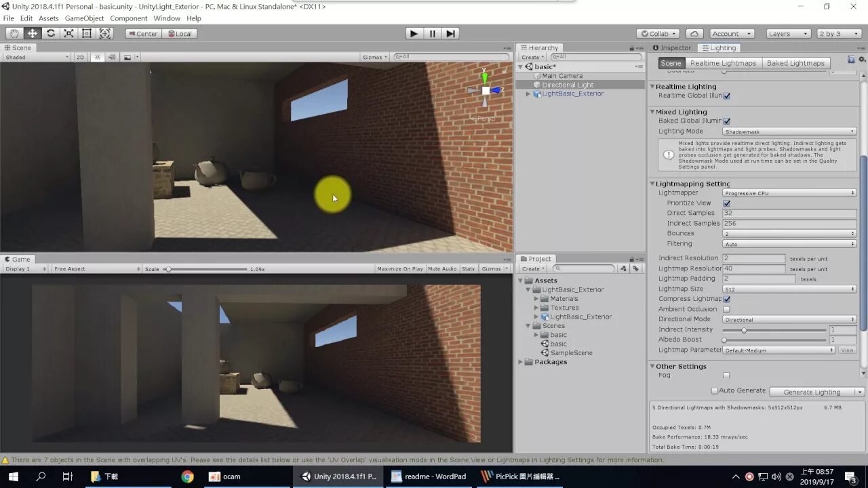Select Main Camera in Hierarchy

(x=562, y=76)
